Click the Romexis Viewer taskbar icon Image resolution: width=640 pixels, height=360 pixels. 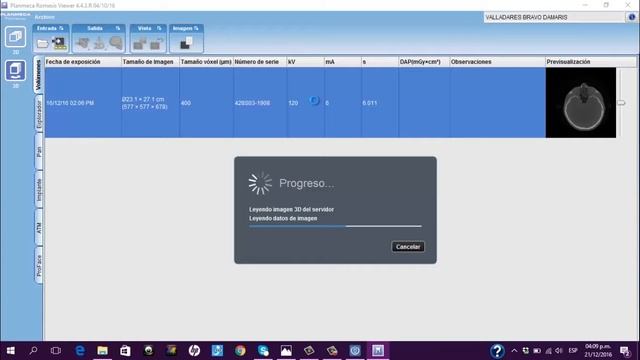pyautogui.click(x=378, y=351)
